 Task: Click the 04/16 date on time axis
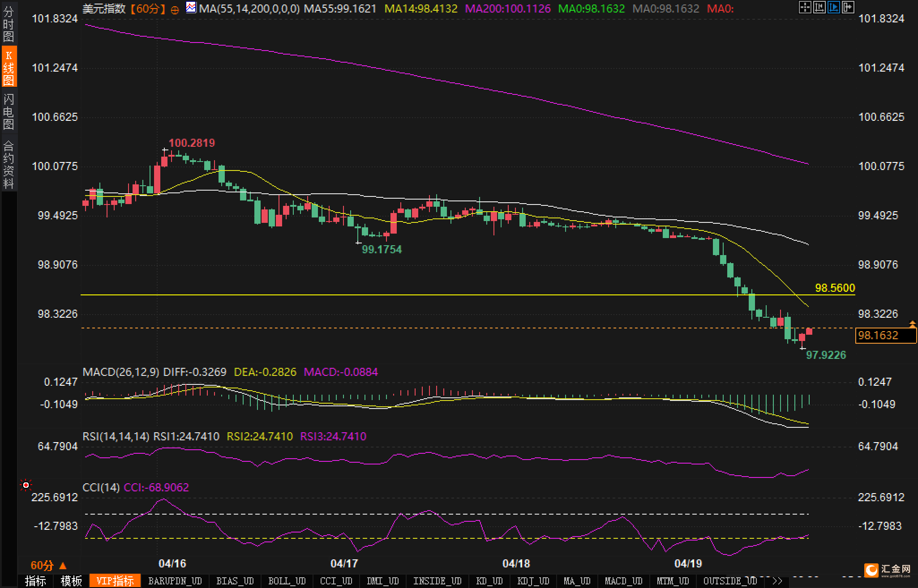(x=172, y=563)
